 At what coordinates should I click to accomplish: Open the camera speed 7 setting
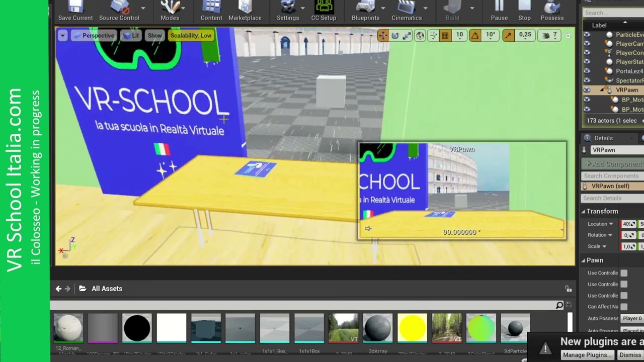(550, 35)
